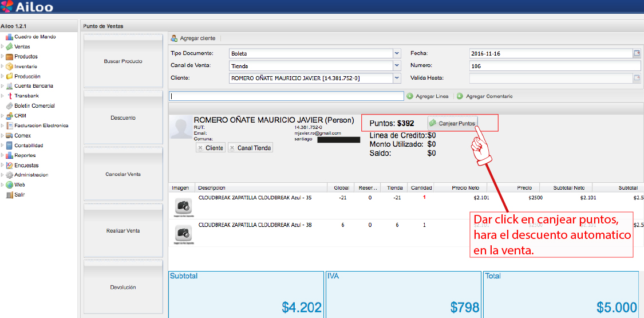The height and width of the screenshot is (318, 644).
Task: Click the Realizar Venta button
Action: click(x=123, y=230)
